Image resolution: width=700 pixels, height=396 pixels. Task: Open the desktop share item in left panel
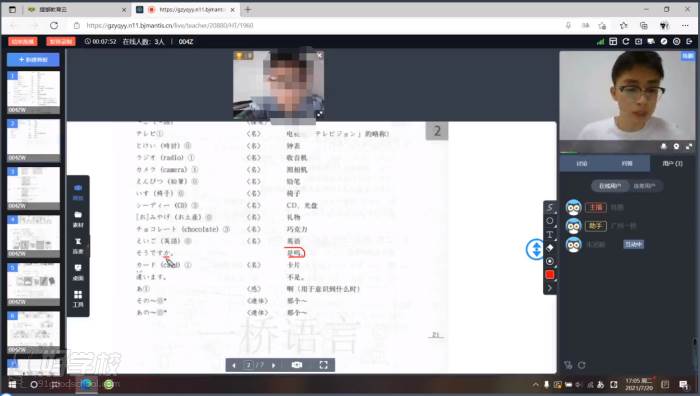click(78, 272)
